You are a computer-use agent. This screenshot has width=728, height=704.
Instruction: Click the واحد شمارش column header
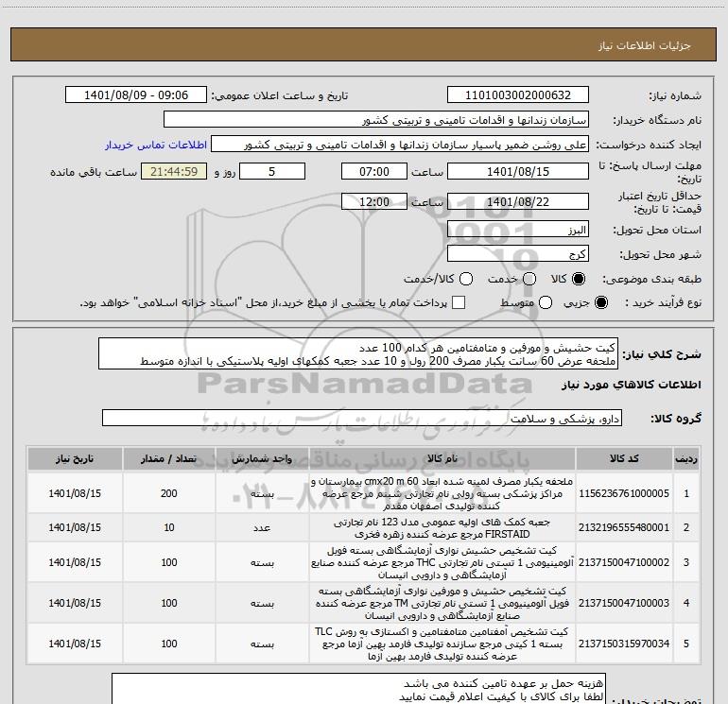pos(262,459)
